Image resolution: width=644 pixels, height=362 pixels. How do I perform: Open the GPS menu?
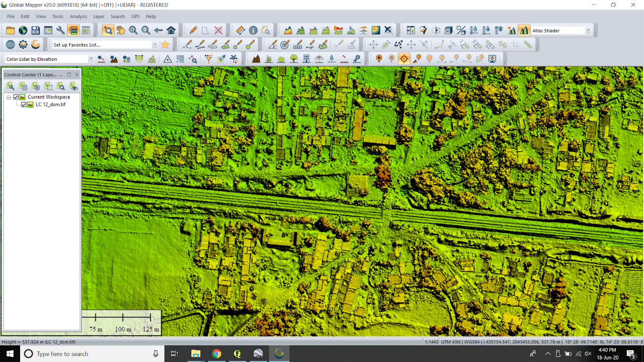tap(135, 16)
